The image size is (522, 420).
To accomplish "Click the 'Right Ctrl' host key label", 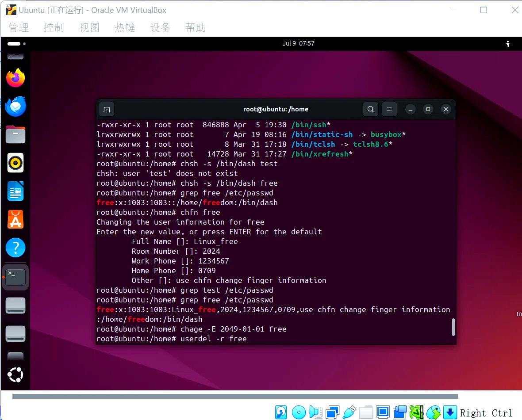I will [x=486, y=413].
